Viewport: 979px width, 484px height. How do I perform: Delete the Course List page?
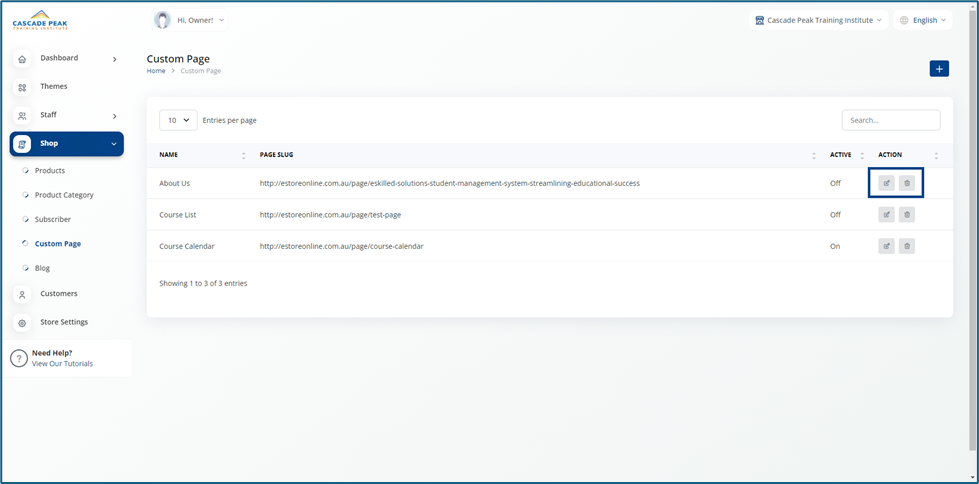907,214
